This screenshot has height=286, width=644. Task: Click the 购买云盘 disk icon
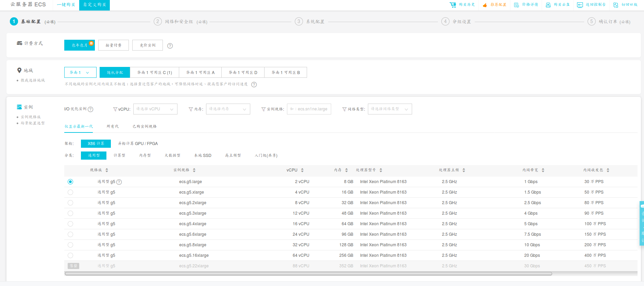548,5
